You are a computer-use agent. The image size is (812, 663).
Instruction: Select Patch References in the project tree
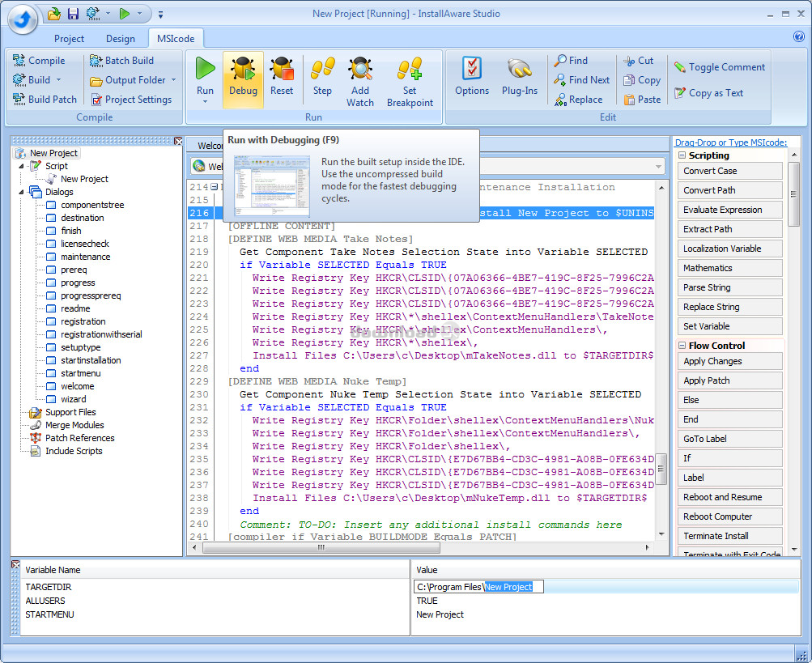pyautogui.click(x=80, y=438)
